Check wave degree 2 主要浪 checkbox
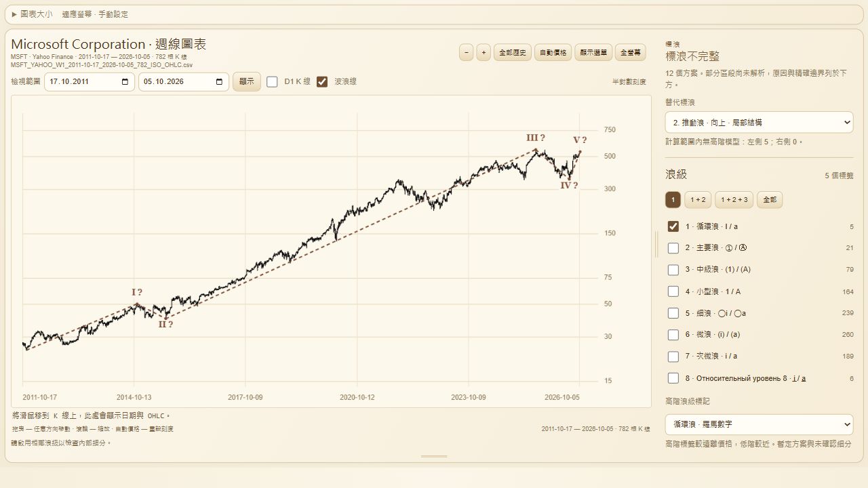 point(673,248)
